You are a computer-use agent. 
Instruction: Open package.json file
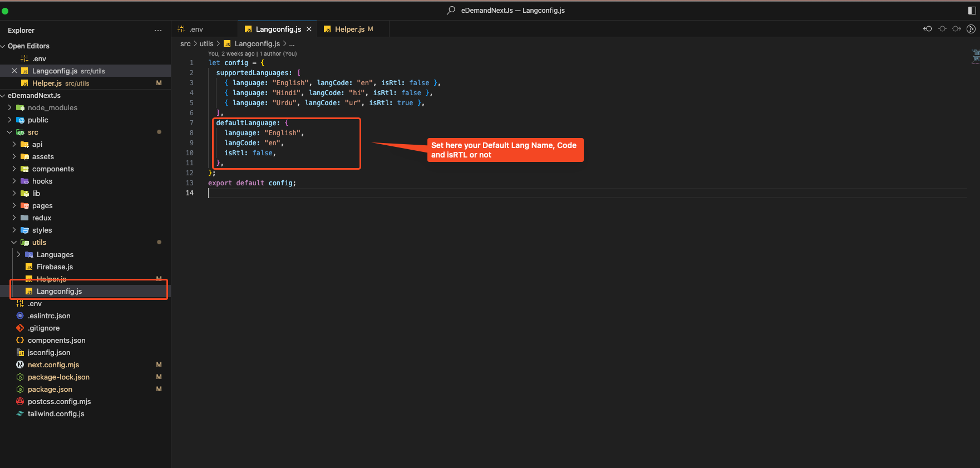(x=50, y=390)
